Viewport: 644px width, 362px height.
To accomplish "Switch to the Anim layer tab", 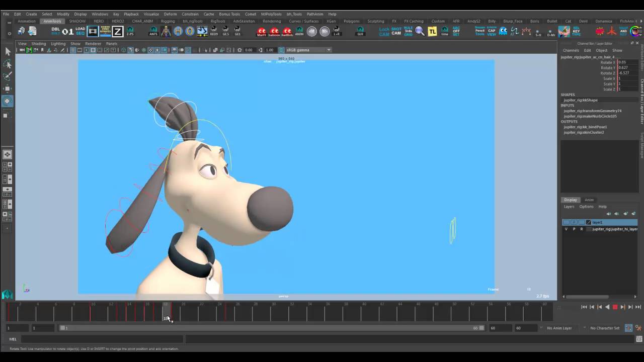I will tap(589, 200).
